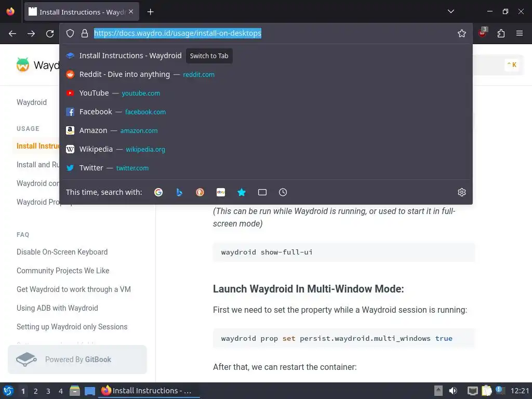Image resolution: width=532 pixels, height=399 pixels.
Task: Click the site security padlock icon
Action: pyautogui.click(x=85, y=33)
